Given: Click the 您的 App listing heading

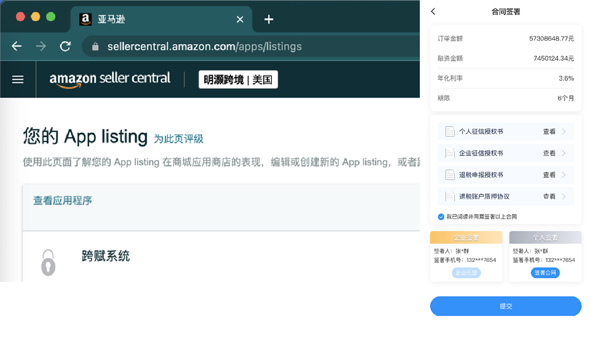Looking at the screenshot, I should pos(85,137).
